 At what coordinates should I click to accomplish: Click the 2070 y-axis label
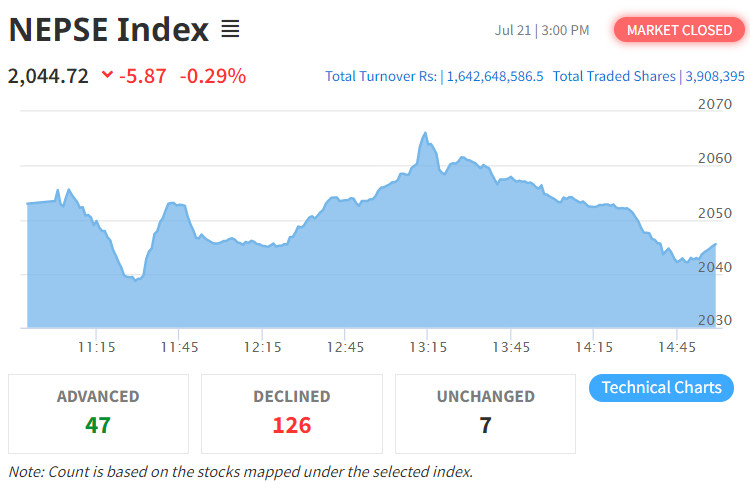coord(715,104)
